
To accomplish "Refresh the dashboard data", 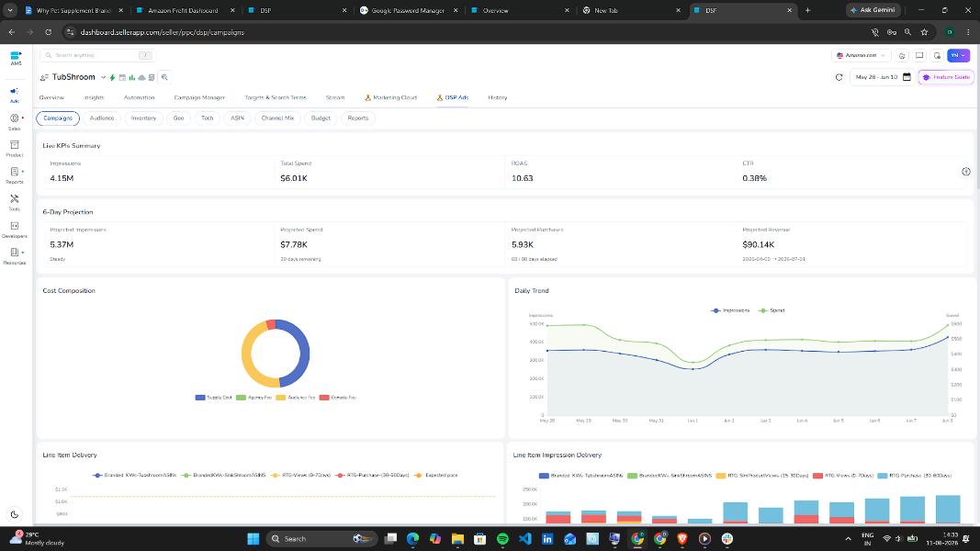I will [x=839, y=77].
